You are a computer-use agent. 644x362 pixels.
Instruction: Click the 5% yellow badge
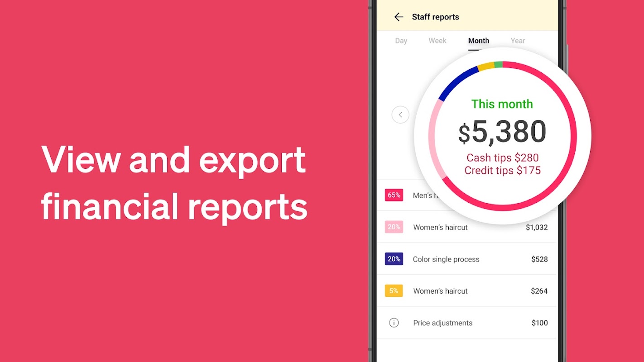pyautogui.click(x=394, y=291)
